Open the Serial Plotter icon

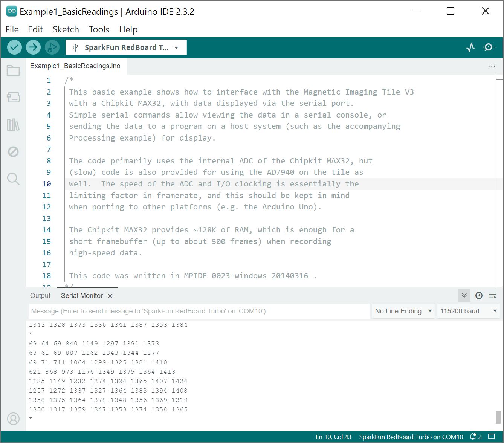(470, 47)
